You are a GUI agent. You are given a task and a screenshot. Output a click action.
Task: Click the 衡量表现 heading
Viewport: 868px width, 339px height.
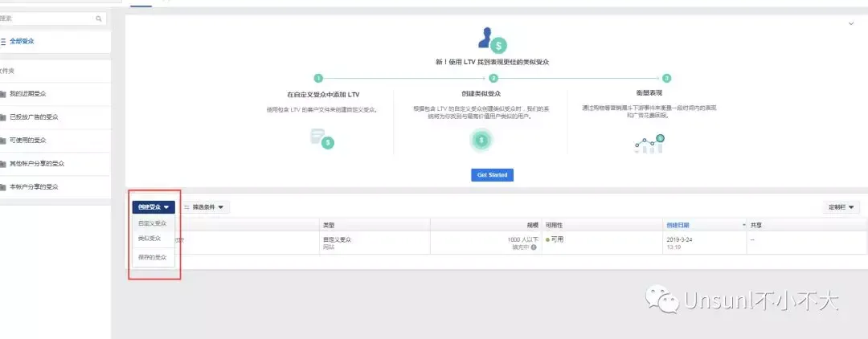pos(649,92)
